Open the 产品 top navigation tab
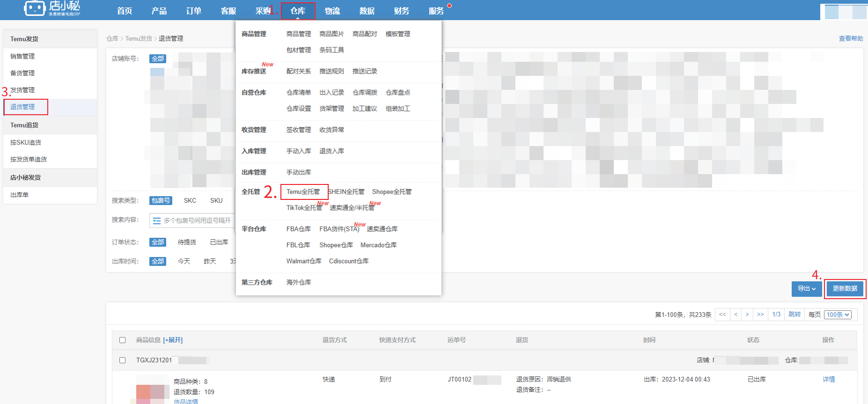 [159, 11]
